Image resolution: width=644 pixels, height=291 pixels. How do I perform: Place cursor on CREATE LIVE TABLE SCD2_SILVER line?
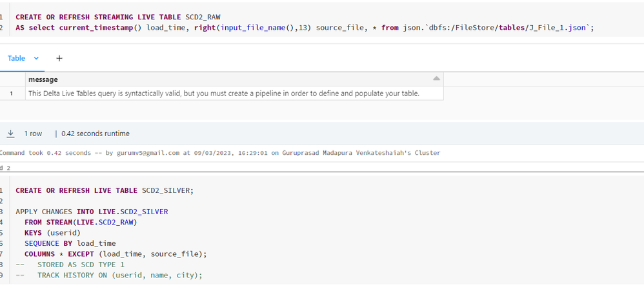point(105,190)
